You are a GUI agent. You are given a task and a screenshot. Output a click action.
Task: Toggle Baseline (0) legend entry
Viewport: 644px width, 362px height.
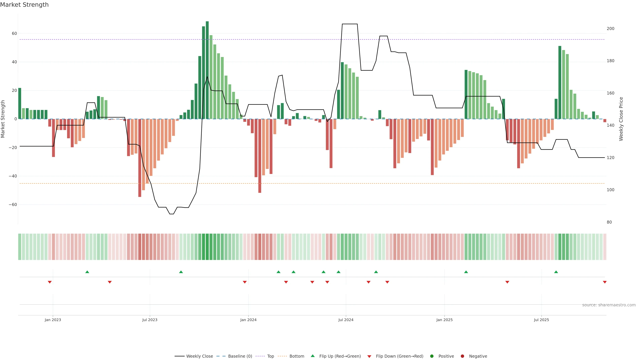pos(234,356)
